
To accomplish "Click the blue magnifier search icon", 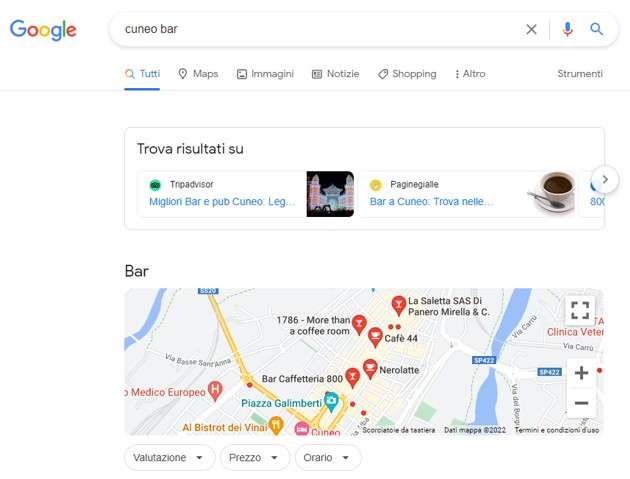I will (596, 29).
